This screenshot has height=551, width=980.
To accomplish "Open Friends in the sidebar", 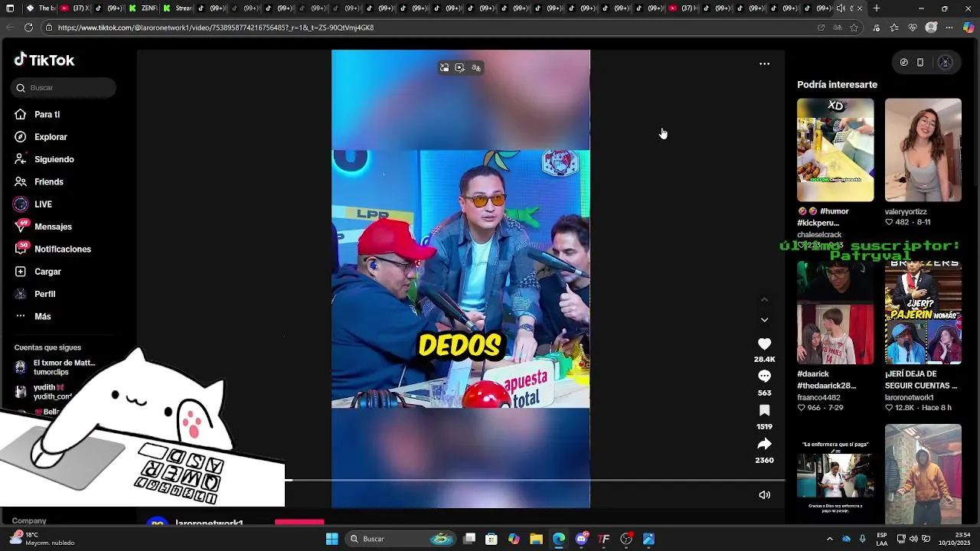I will coord(48,182).
